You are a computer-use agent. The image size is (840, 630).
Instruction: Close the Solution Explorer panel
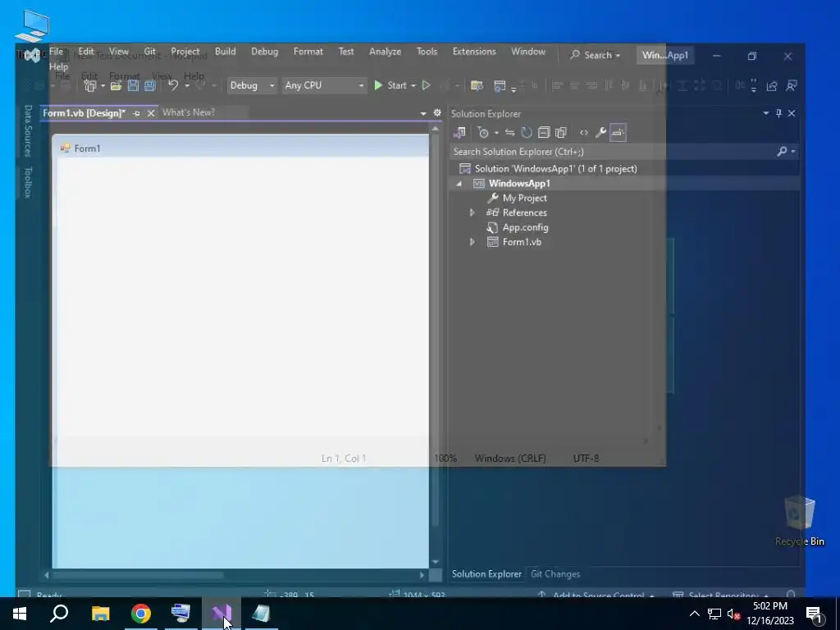792,113
